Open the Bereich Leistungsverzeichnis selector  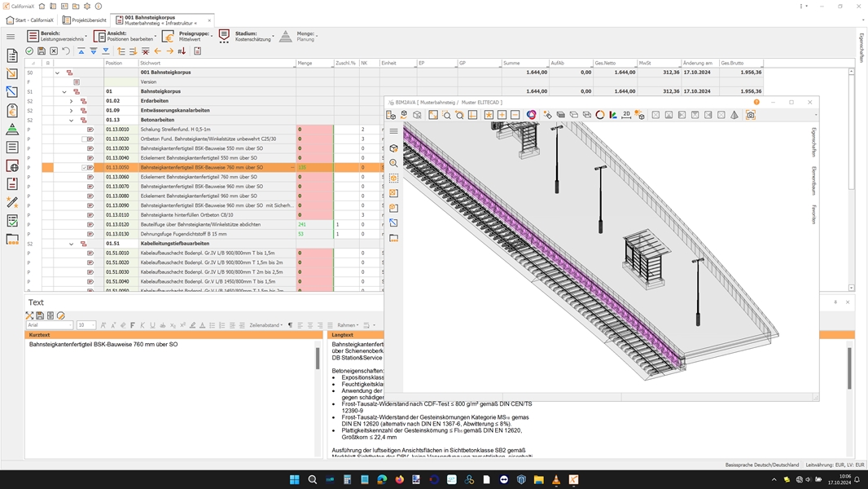[57, 36]
